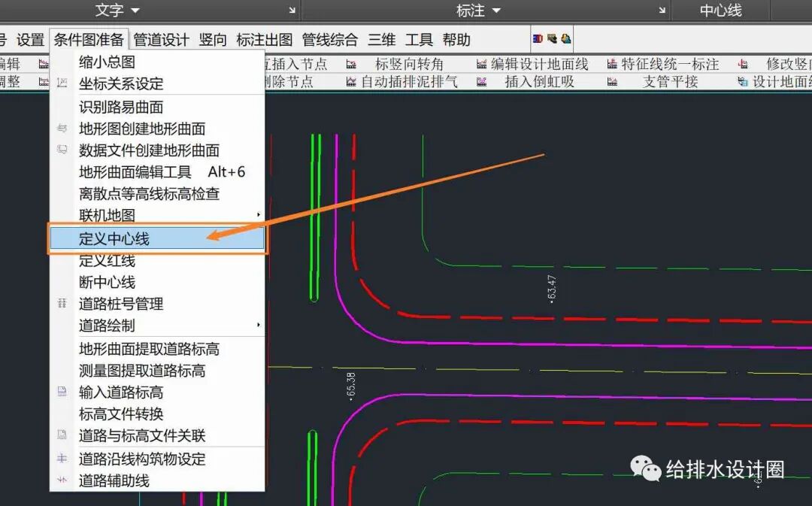This screenshot has width=812, height=506.
Task: Choose 道路与标高文件关联
Action: [x=157, y=435]
